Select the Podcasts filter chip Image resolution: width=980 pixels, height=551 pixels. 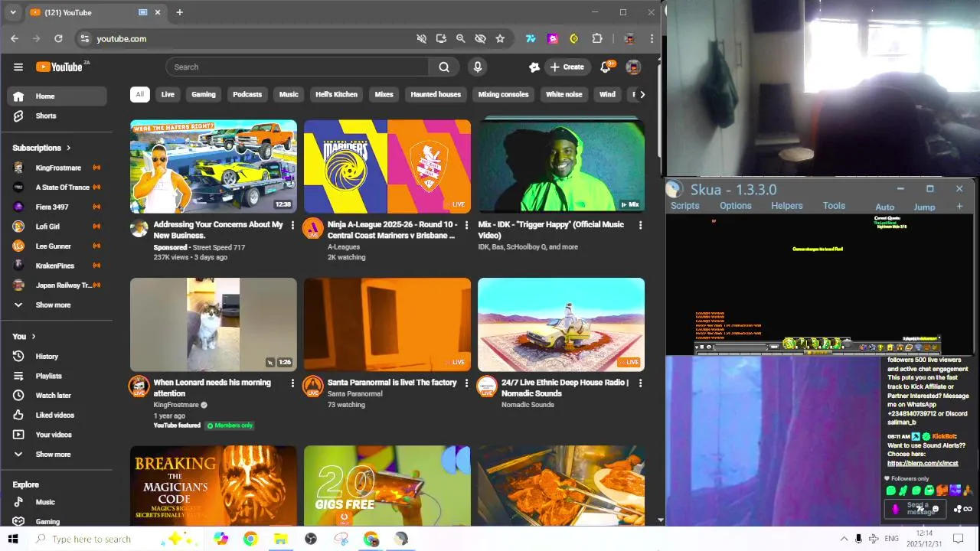click(x=247, y=94)
